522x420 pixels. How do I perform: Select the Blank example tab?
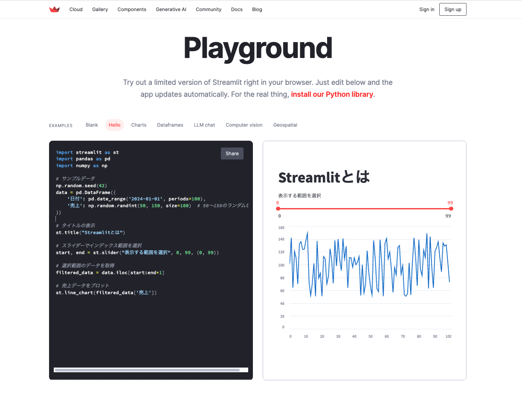(x=92, y=125)
